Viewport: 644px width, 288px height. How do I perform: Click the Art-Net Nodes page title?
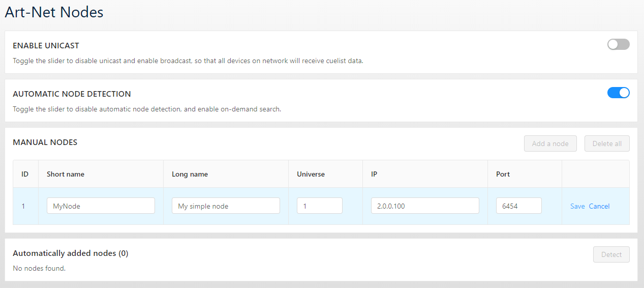54,12
